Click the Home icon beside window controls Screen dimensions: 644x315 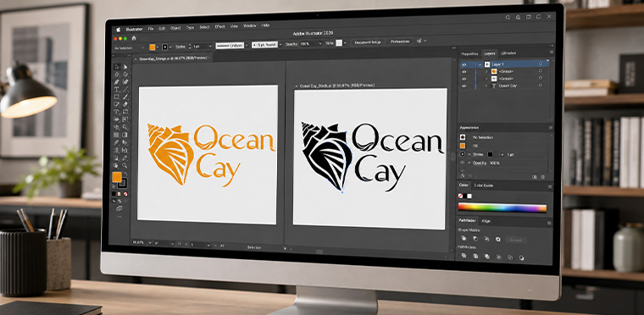click(134, 38)
